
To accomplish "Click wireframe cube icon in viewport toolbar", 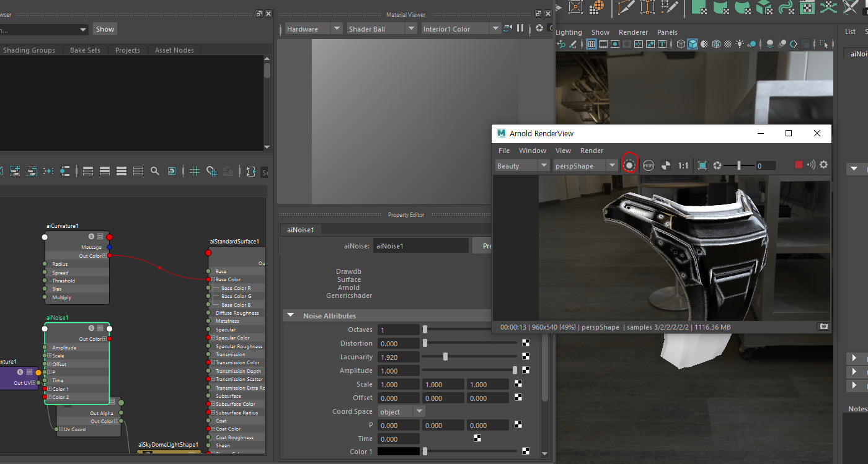I will click(681, 44).
